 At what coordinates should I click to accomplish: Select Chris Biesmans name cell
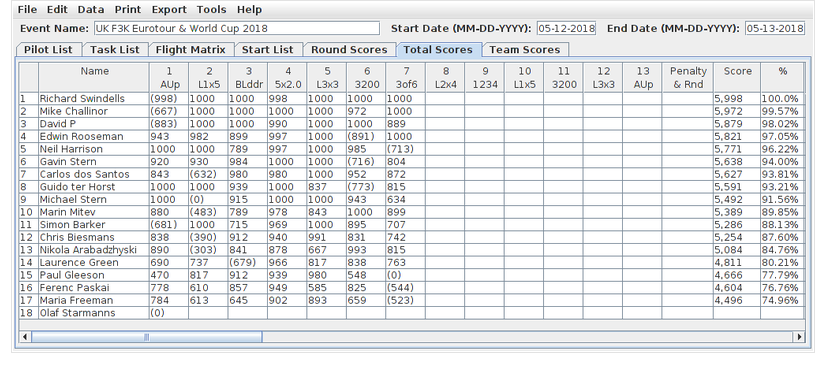(94, 237)
